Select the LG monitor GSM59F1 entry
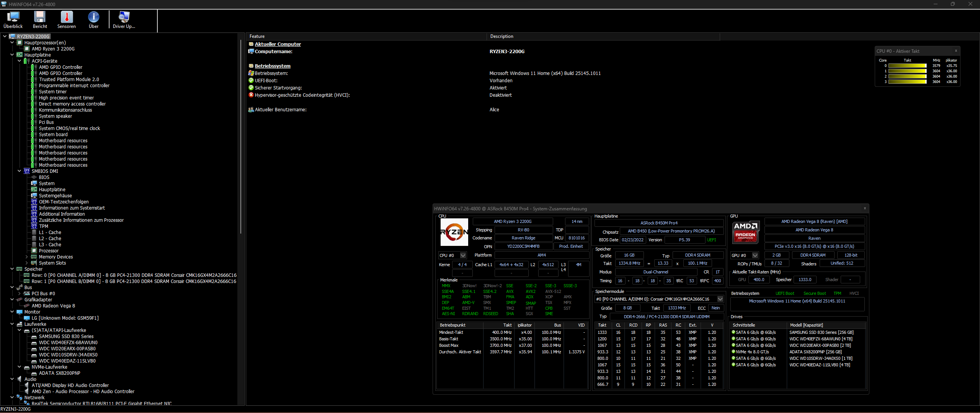 [65, 318]
